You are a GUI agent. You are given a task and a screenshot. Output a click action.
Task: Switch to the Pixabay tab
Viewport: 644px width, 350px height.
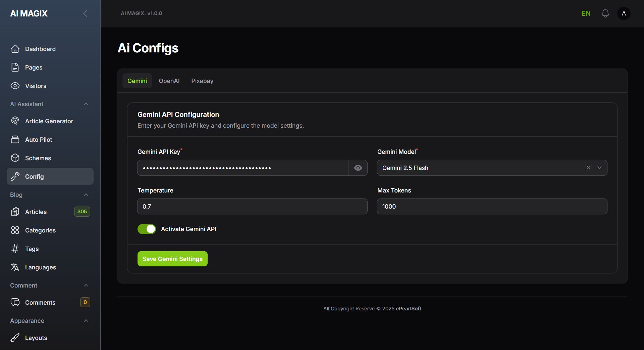[x=202, y=81]
